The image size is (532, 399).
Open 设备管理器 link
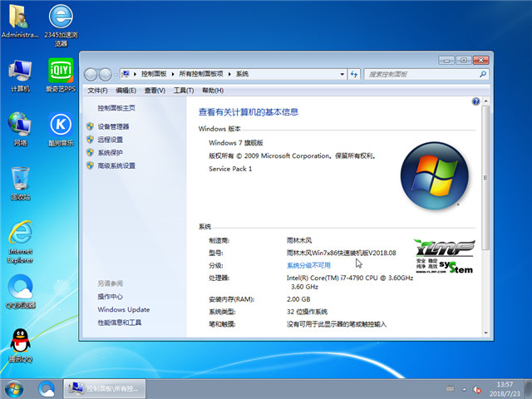point(113,126)
